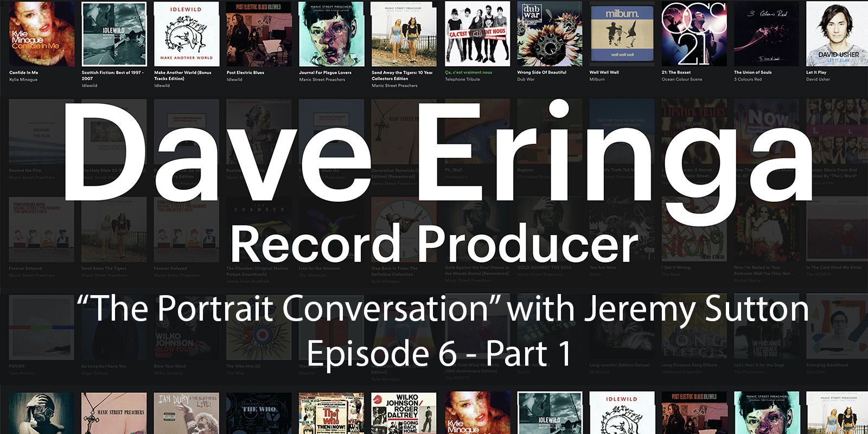Open Send Away the Tigers Collectors Edition title
The image size is (868, 434).
tap(401, 75)
